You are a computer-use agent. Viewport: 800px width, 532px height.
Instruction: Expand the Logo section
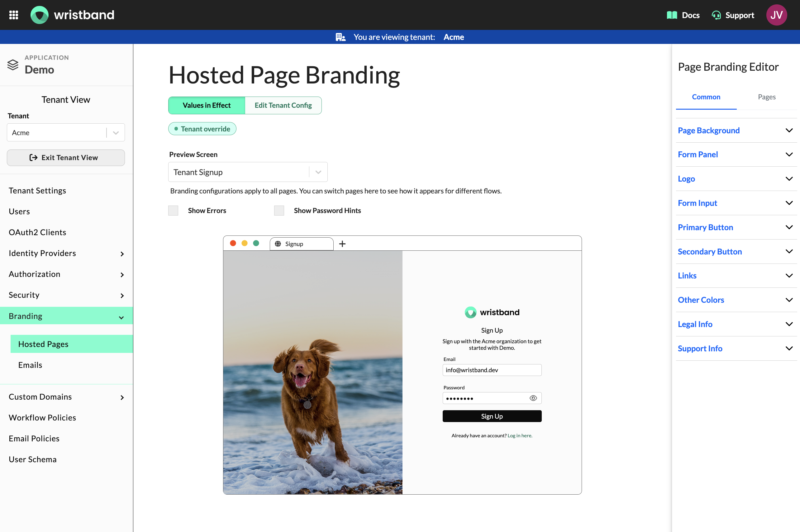click(736, 179)
